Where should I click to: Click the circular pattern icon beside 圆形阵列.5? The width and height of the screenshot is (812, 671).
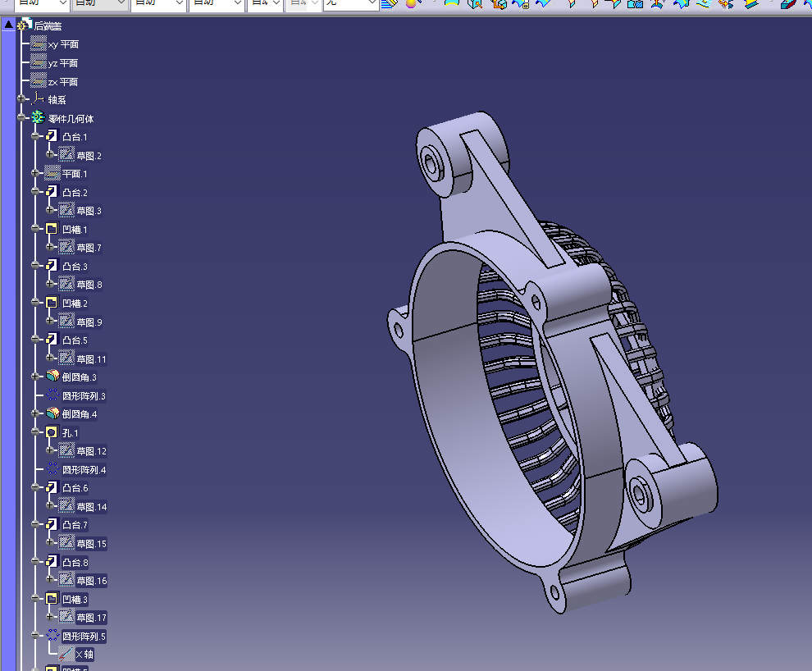click(52, 635)
